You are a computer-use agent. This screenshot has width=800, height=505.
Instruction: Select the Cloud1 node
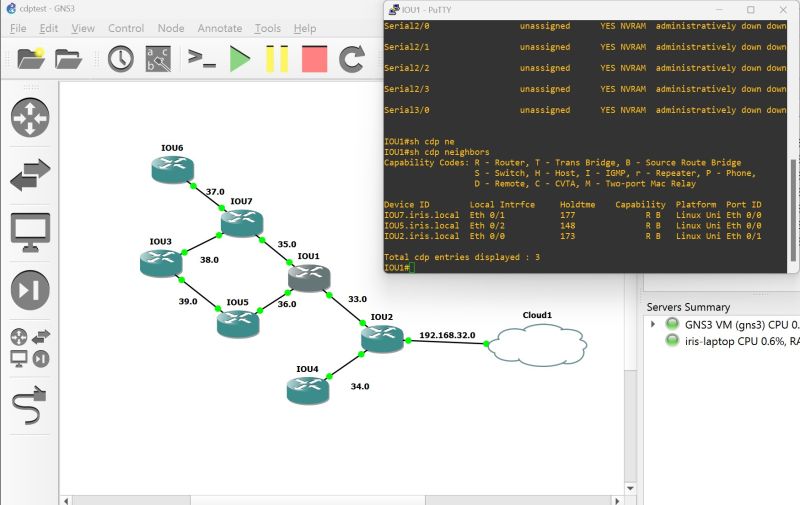pyautogui.click(x=538, y=344)
